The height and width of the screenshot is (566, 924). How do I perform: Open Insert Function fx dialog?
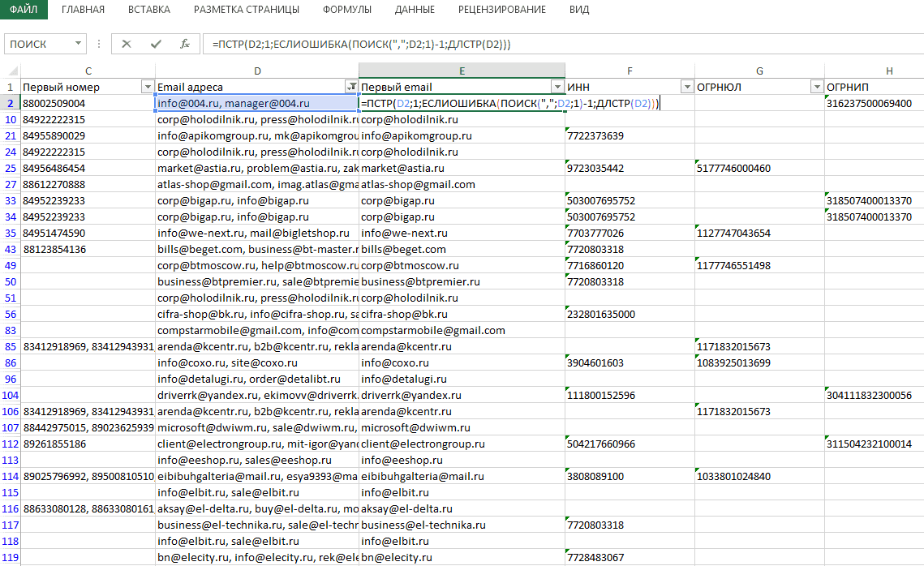click(x=184, y=44)
